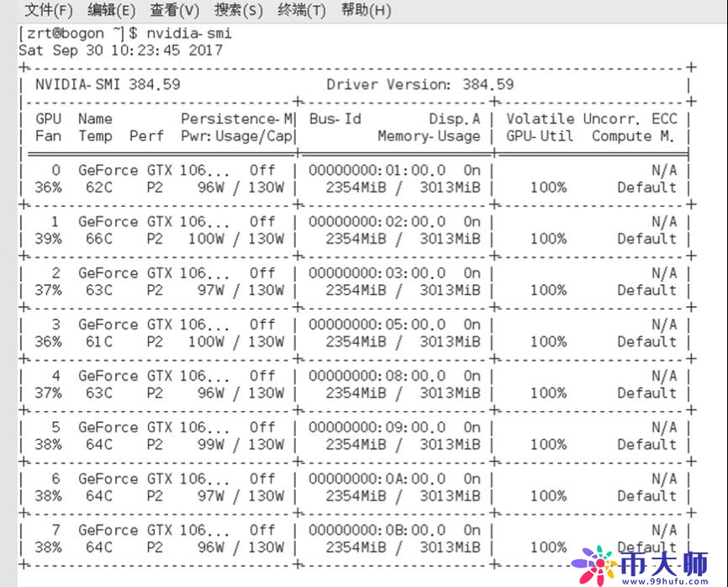Click GPU 2 compute mode 'Default'
Viewport: 728px width, 587px height.
click(646, 290)
